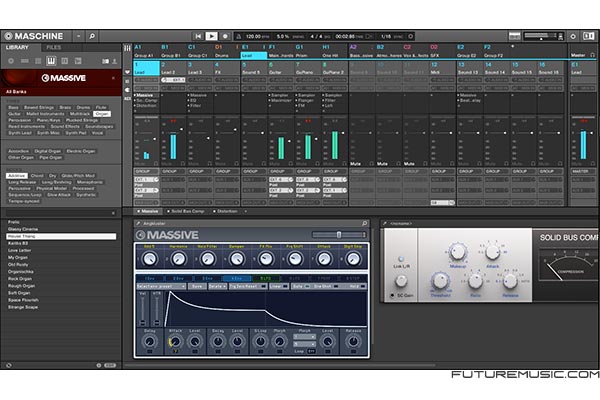Click the 5 LFO tab in Massive

pyautogui.click(x=265, y=278)
